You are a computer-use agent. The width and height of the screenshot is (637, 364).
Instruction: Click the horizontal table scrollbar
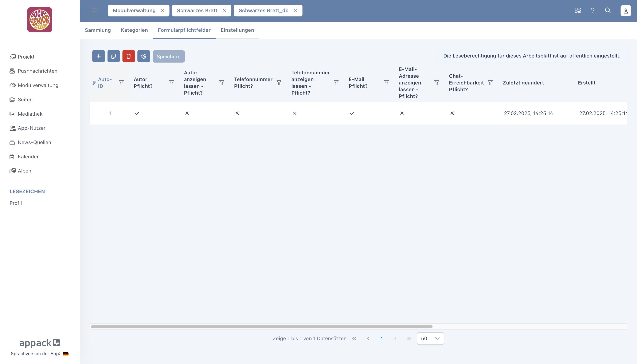(x=262, y=327)
